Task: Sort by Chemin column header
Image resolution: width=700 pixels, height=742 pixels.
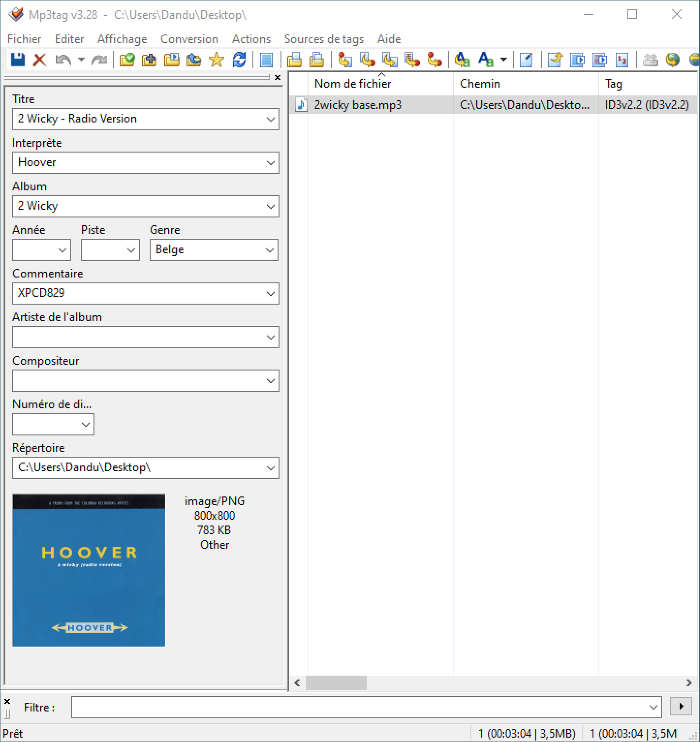Action: [526, 84]
